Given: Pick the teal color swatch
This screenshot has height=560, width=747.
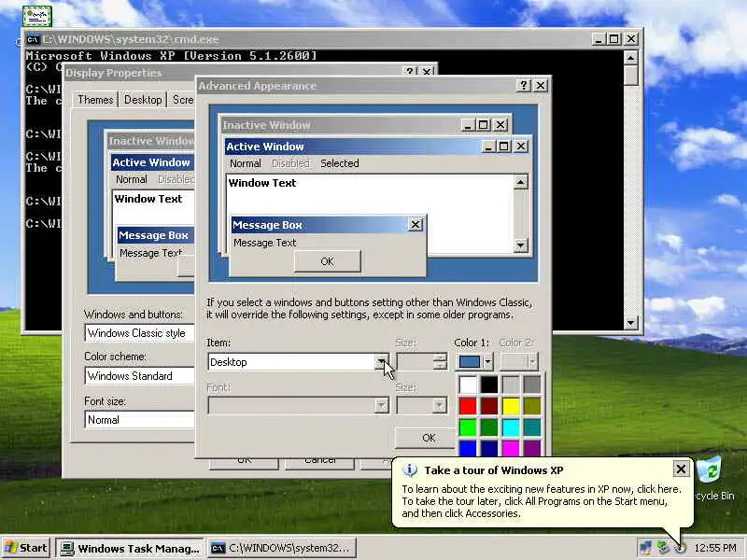Looking at the screenshot, I should [532, 427].
